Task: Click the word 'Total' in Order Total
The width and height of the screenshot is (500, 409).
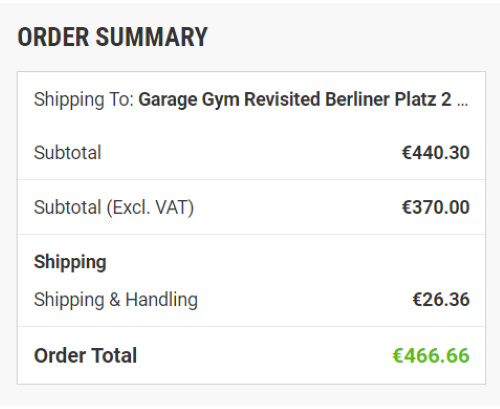Action: [x=114, y=355]
